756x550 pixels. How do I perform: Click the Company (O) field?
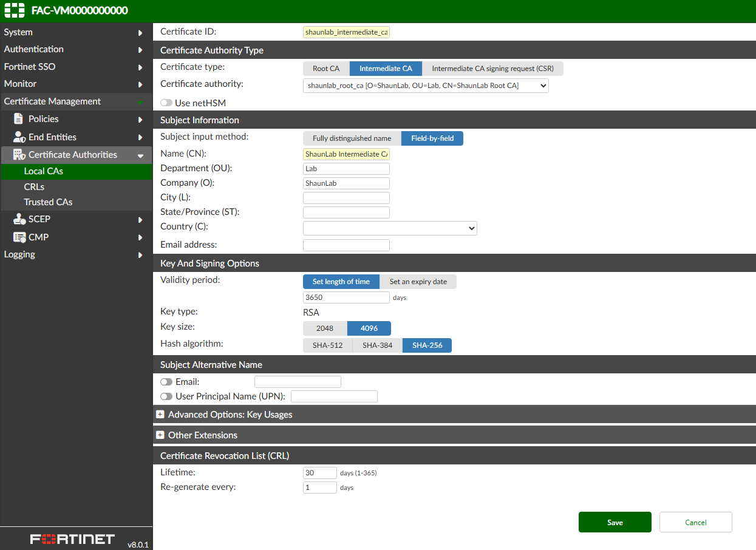click(346, 183)
